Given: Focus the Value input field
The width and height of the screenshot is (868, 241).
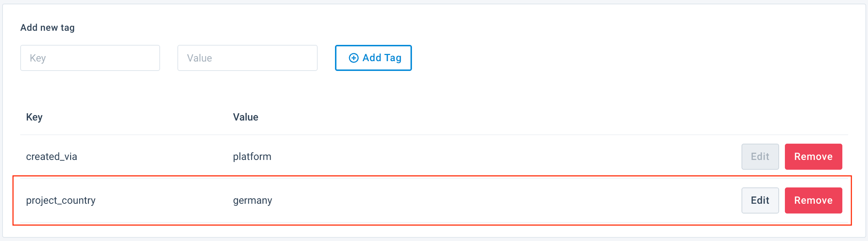Looking at the screenshot, I should point(247,58).
